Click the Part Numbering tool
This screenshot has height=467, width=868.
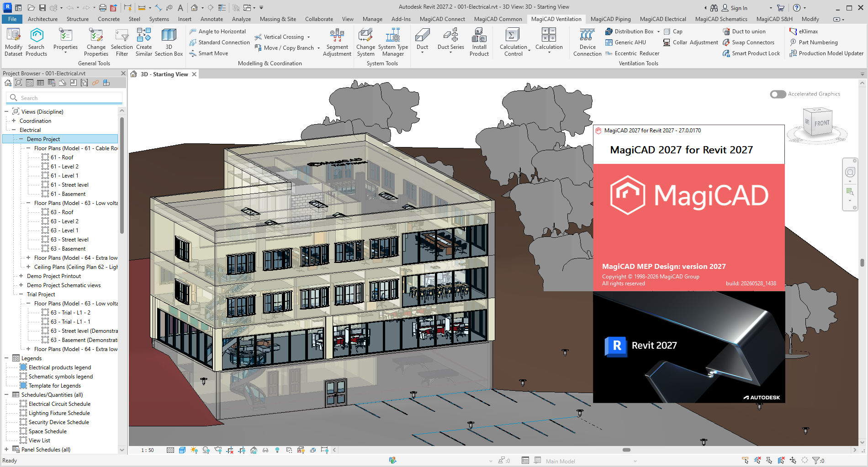[814, 42]
